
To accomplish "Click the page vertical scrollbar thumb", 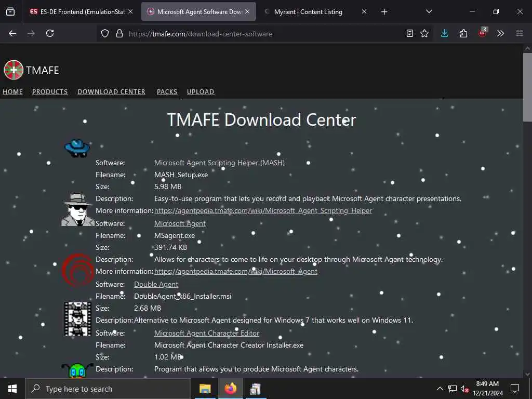I will tap(527, 87).
